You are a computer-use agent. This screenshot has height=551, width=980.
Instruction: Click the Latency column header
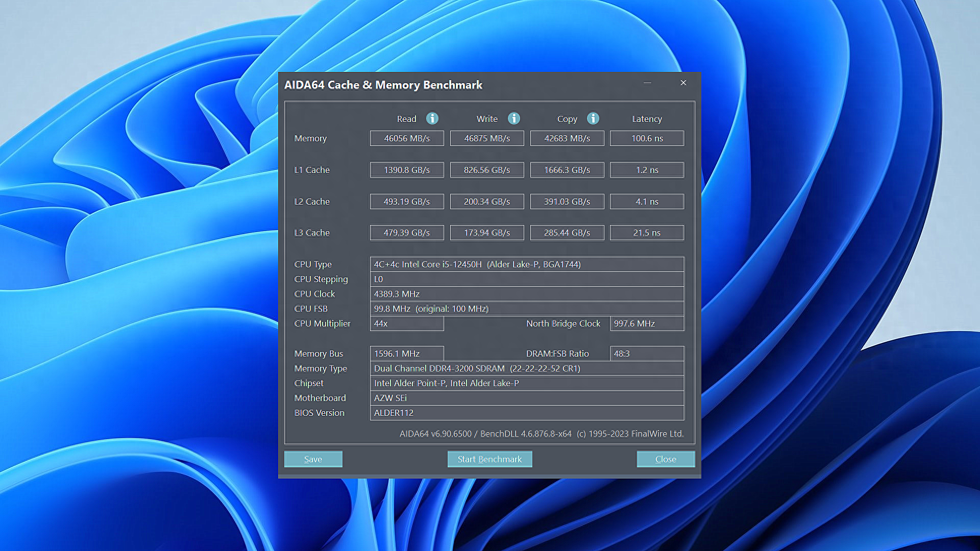(x=647, y=119)
